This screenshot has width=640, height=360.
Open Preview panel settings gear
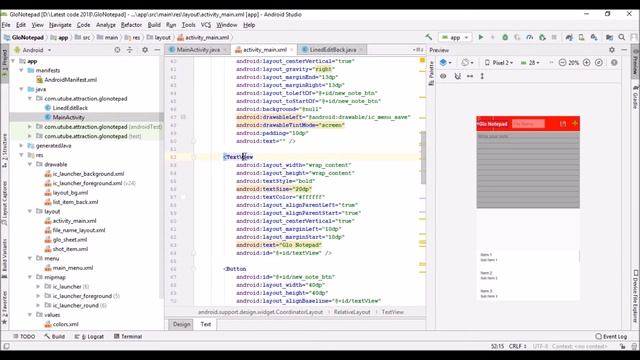tap(611, 50)
